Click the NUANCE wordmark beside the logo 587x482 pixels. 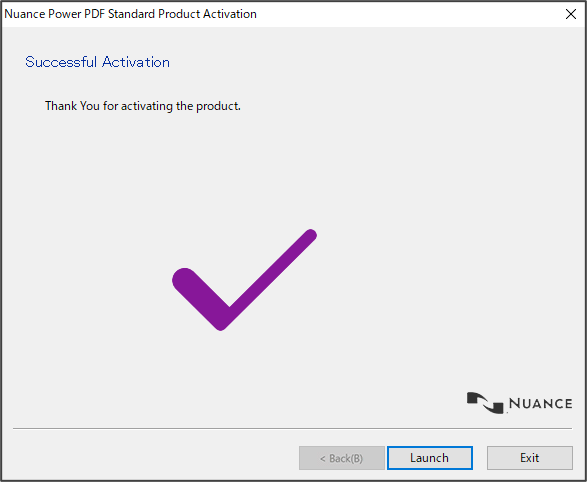click(x=541, y=404)
